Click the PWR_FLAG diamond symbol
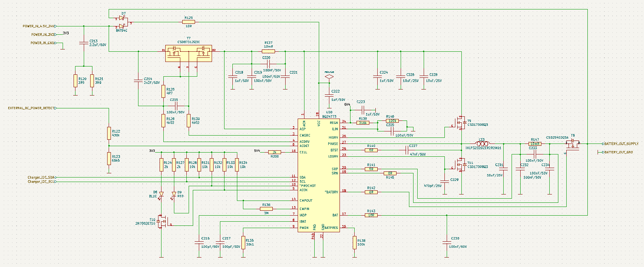The height and width of the screenshot is (267, 644). [x=329, y=77]
